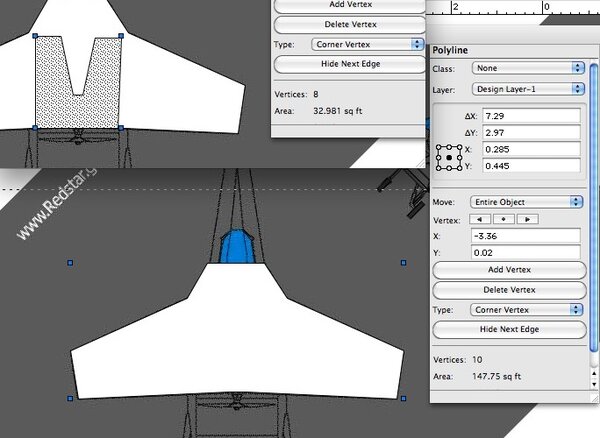The height and width of the screenshot is (438, 600).
Task: Click the blue cockpit canopy shape
Action: pyautogui.click(x=237, y=247)
